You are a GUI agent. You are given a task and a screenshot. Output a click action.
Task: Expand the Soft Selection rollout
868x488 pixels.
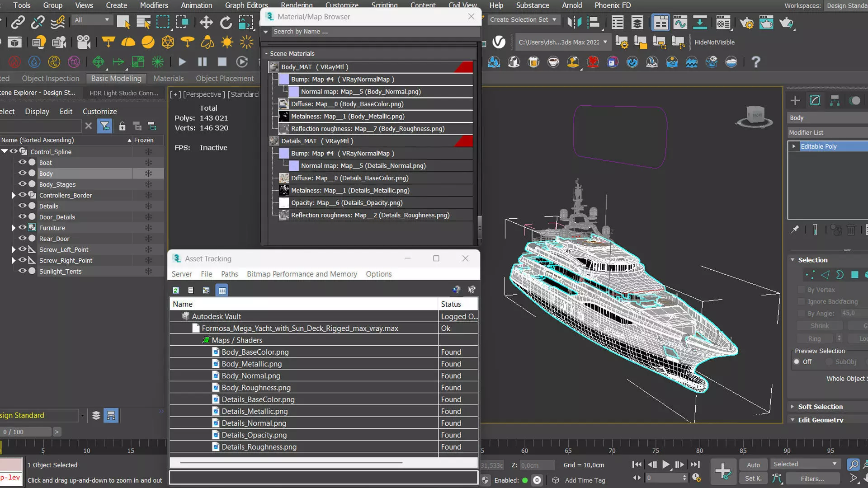point(820,407)
